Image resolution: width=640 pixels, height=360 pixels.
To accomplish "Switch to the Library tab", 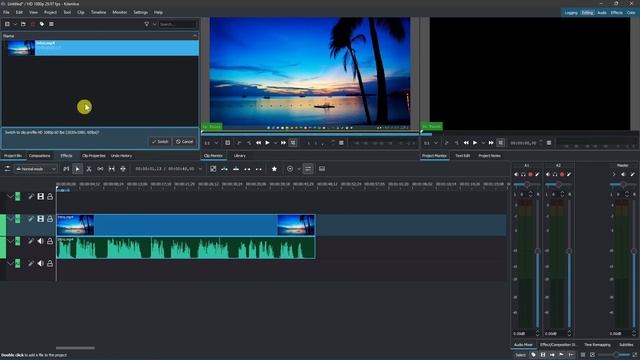I will click(x=240, y=156).
